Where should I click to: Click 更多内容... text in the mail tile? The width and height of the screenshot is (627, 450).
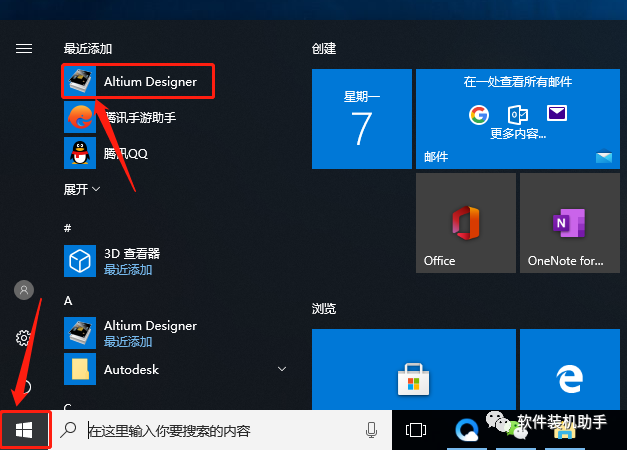(x=518, y=133)
